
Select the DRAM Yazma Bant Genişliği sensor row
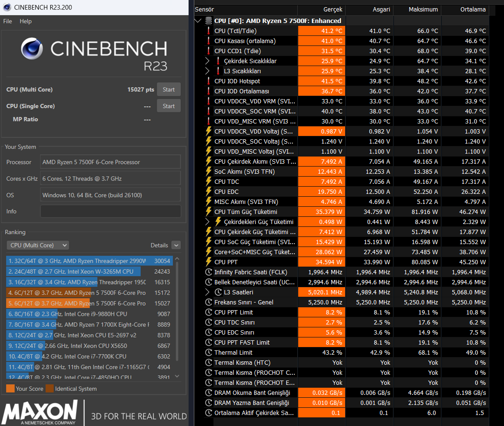pos(346,403)
